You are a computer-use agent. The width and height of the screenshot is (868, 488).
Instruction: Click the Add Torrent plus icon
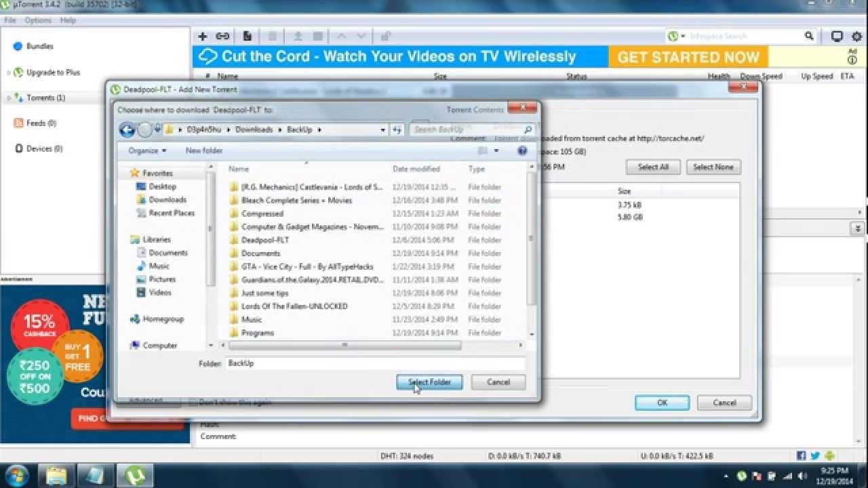[202, 36]
